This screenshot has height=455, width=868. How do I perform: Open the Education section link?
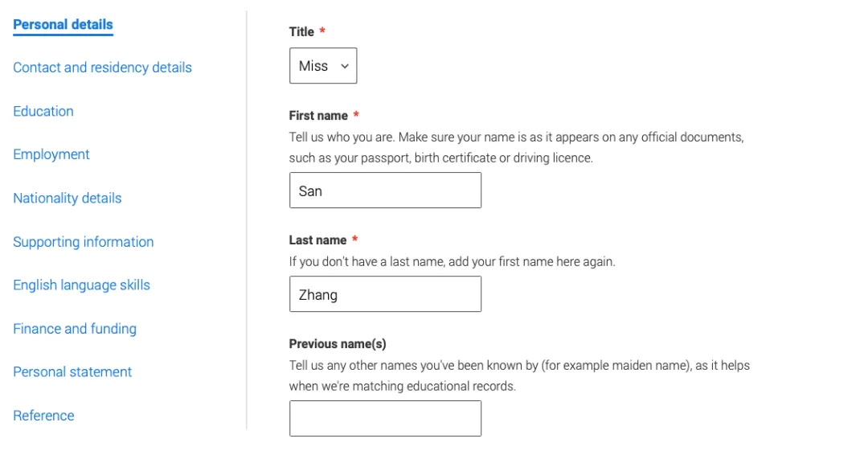(43, 111)
